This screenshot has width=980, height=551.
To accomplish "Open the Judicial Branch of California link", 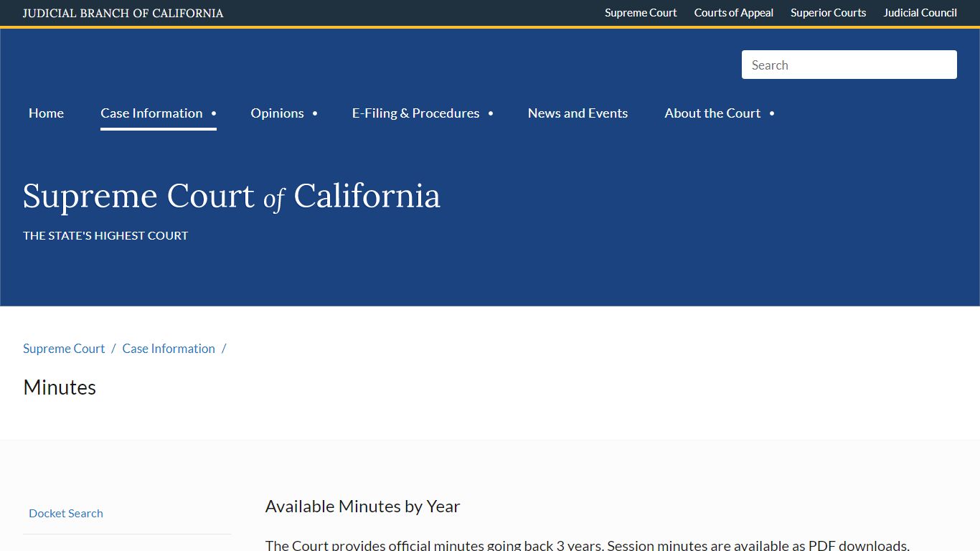I will coord(123,13).
